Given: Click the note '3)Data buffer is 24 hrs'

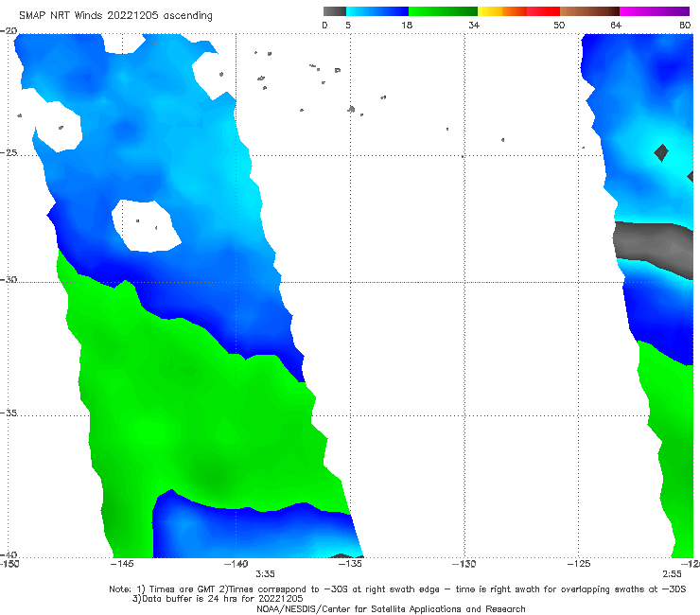Looking at the screenshot, I should [x=218, y=599].
